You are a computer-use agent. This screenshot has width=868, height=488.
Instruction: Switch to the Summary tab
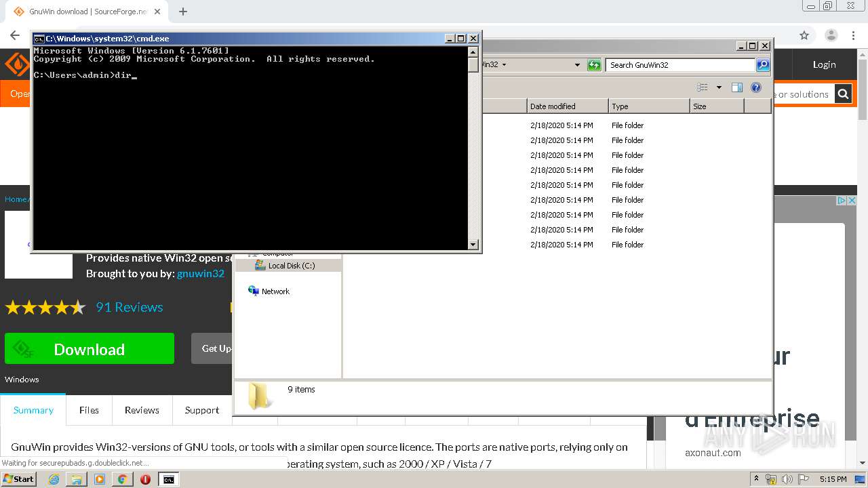click(x=33, y=410)
